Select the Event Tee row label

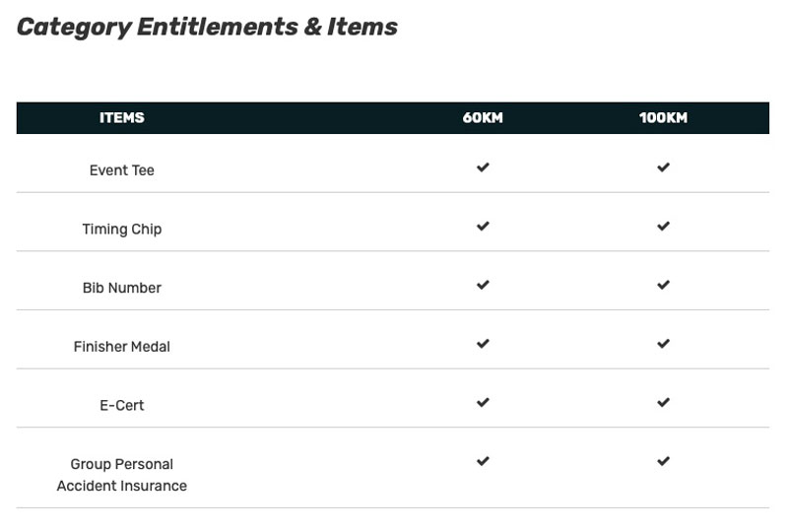(122, 170)
